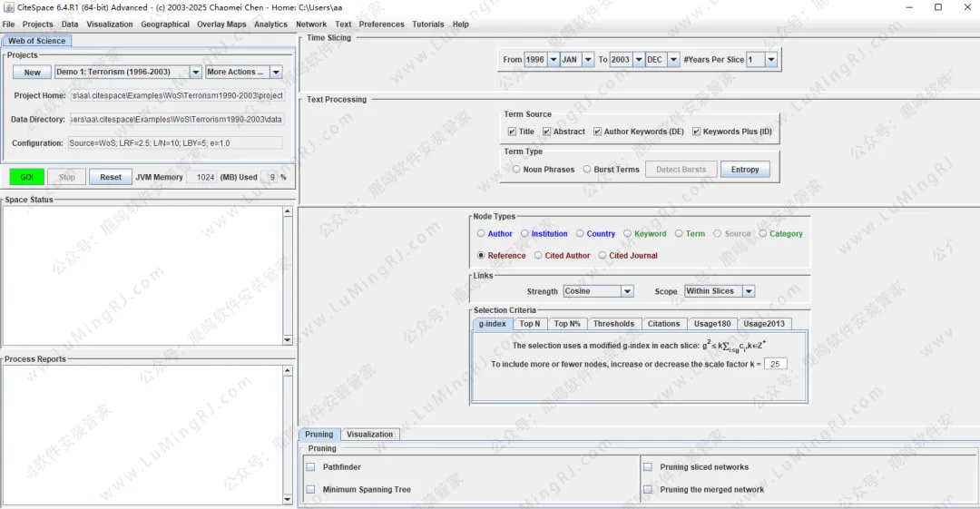
Task: Open the Scope Within Slices dropdown
Action: tap(749, 291)
